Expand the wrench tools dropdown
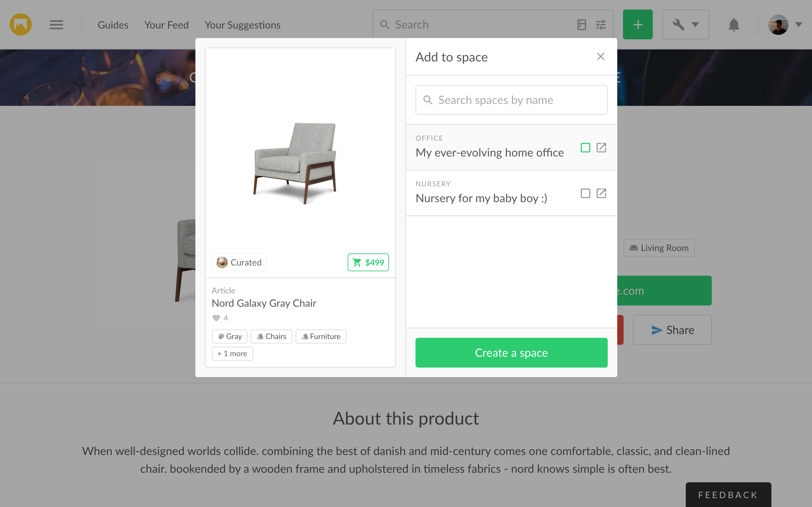Image resolution: width=812 pixels, height=507 pixels. [x=685, y=24]
